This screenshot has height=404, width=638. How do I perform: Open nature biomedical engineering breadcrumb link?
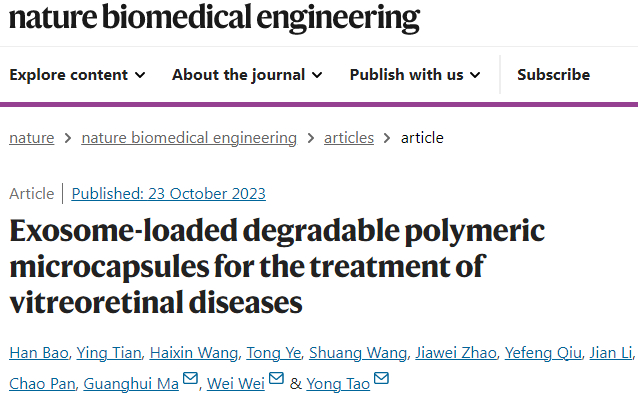tap(189, 138)
